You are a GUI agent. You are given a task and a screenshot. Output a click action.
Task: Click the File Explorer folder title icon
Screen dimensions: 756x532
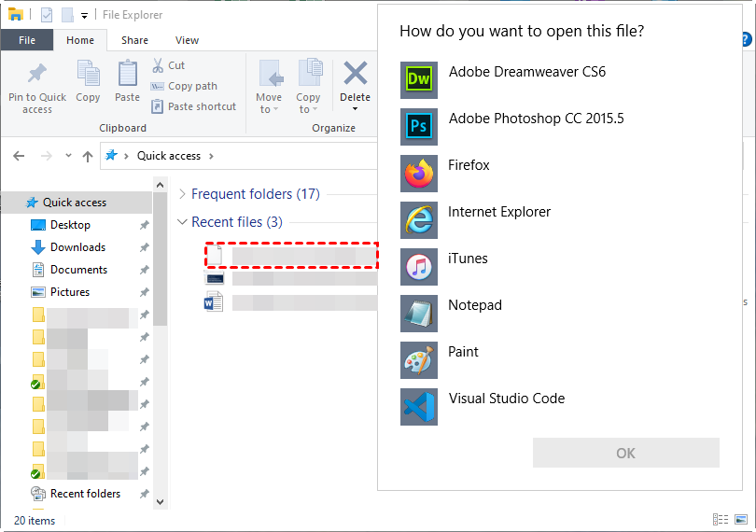click(16, 15)
